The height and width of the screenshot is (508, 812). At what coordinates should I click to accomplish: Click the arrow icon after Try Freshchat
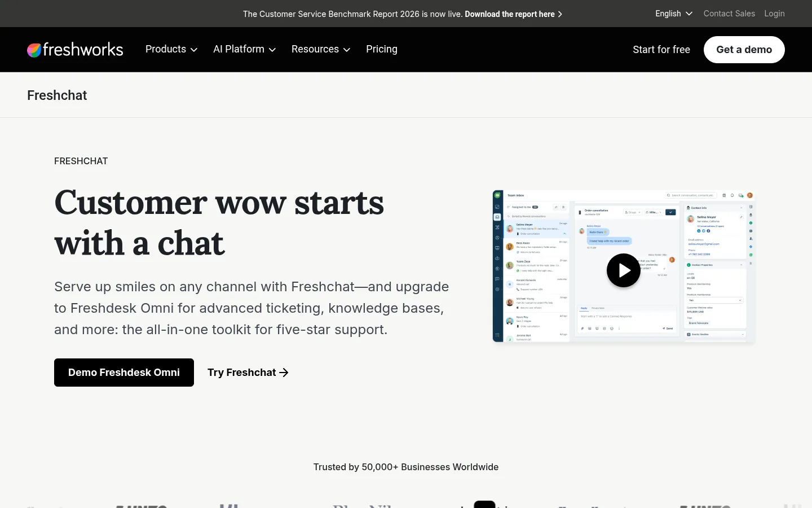pyautogui.click(x=284, y=373)
